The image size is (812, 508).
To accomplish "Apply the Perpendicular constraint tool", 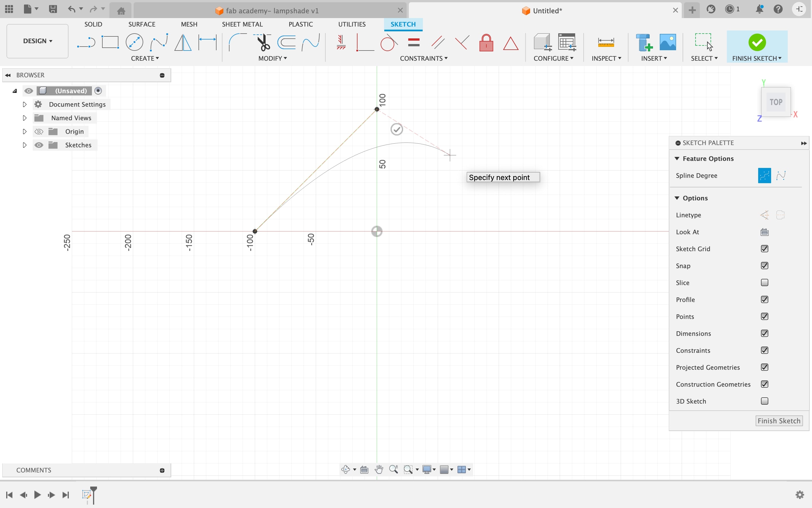I will [365, 42].
